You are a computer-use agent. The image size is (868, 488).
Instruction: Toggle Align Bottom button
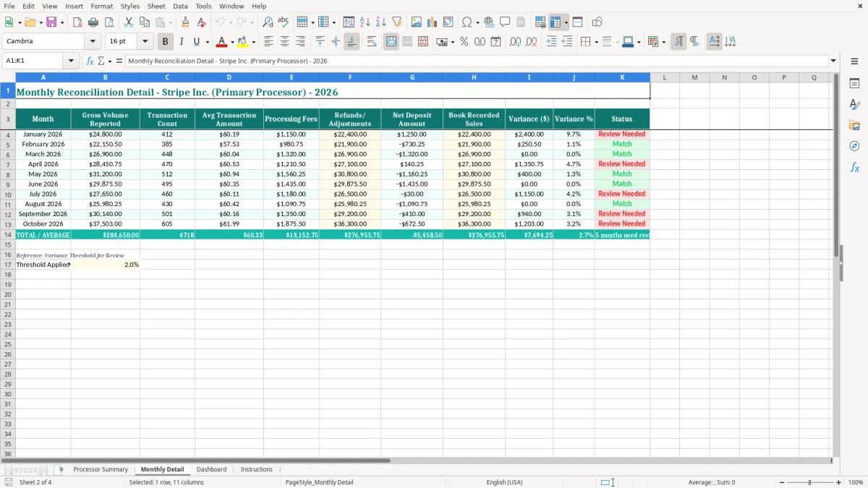point(352,42)
